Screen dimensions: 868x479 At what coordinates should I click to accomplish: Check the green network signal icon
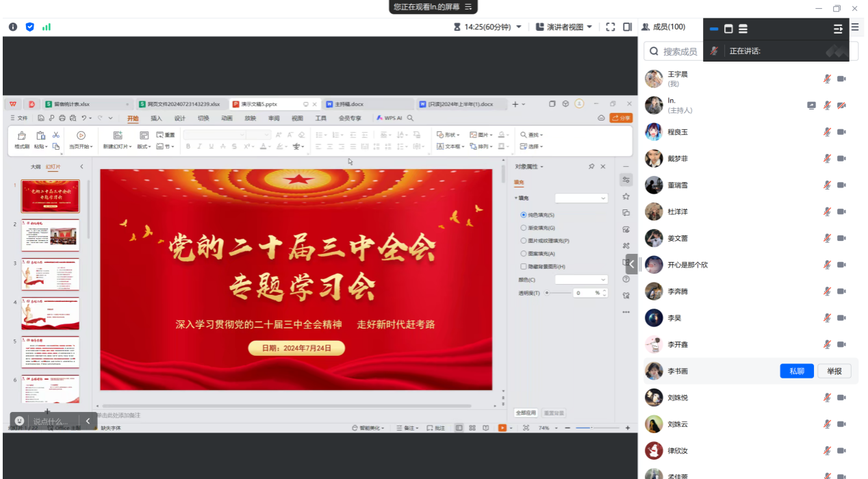(x=47, y=27)
